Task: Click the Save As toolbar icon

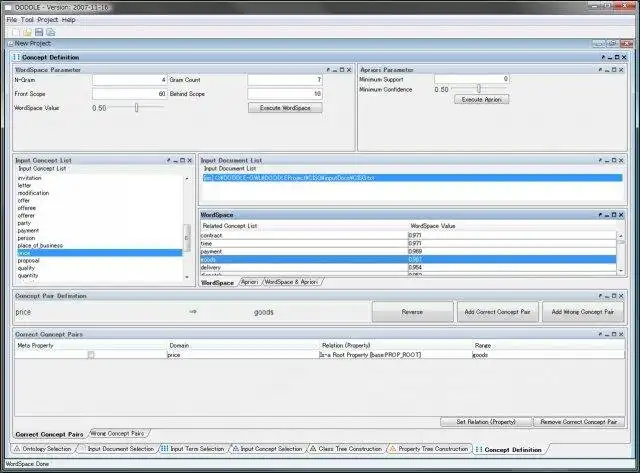Action: pos(51,32)
